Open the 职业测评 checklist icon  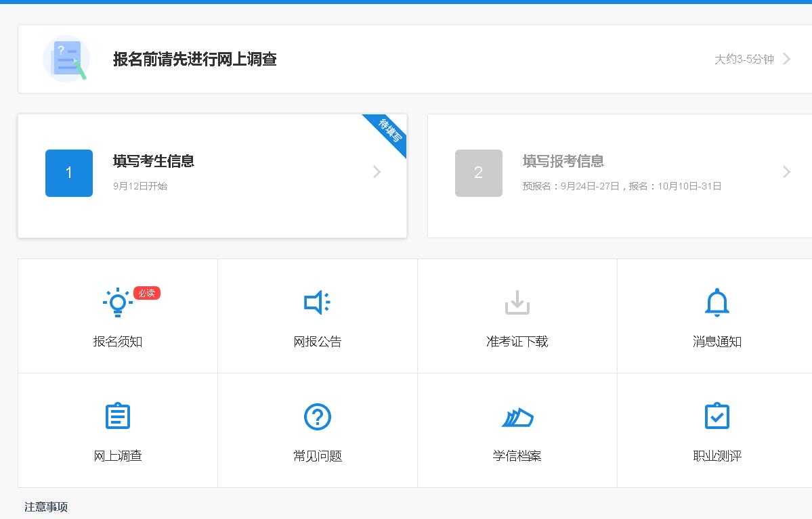point(717,416)
